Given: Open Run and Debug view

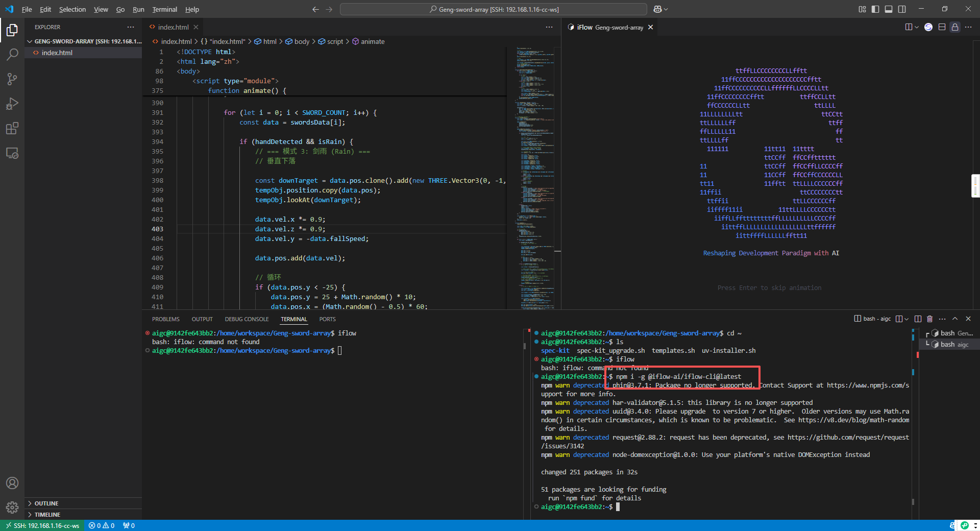Looking at the screenshot, I should tap(12, 104).
